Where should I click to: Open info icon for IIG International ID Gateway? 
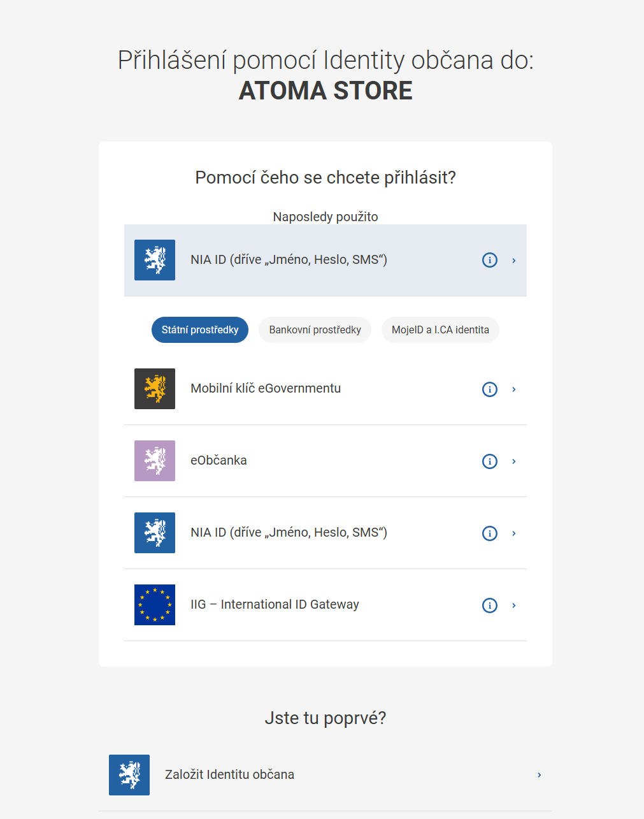(x=489, y=605)
